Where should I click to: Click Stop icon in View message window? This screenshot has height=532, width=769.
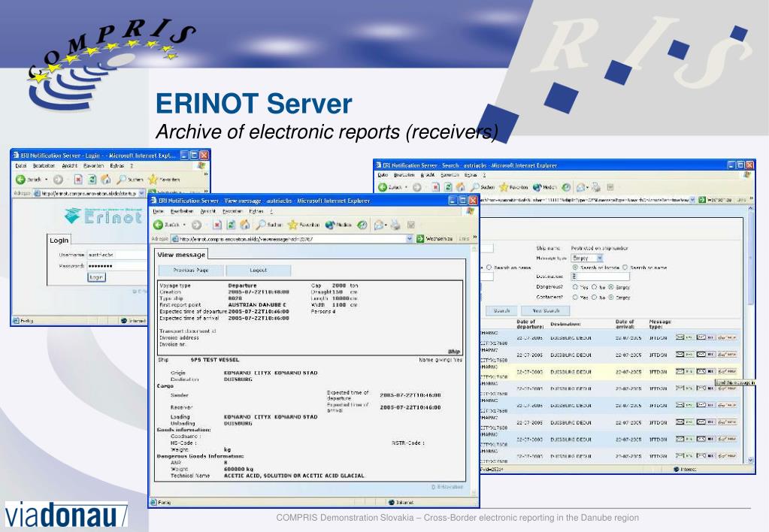[x=216, y=225]
